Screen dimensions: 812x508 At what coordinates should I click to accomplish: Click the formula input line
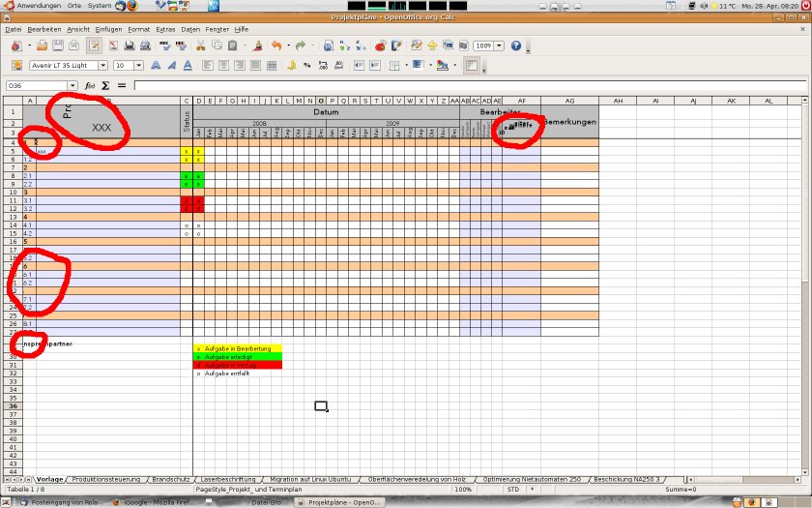tap(464, 85)
